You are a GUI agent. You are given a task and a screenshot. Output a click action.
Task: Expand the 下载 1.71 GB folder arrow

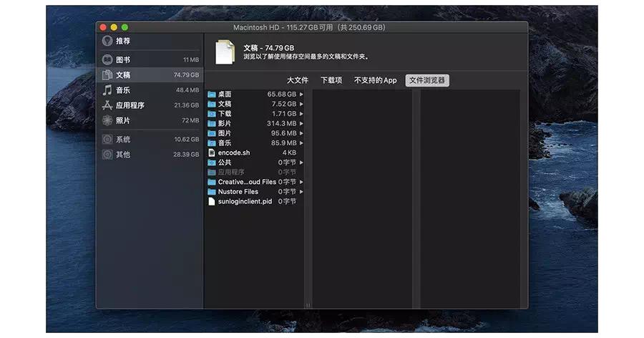[x=301, y=113]
